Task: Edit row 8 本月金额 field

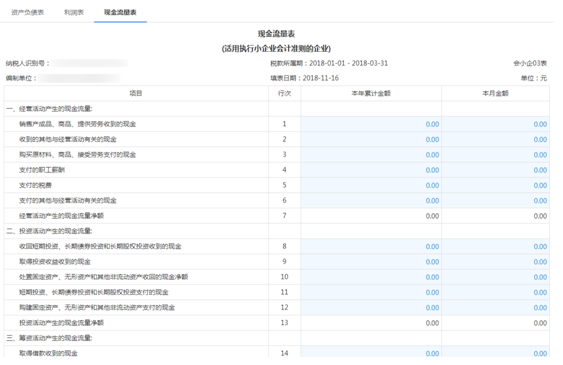Action: tap(495, 247)
